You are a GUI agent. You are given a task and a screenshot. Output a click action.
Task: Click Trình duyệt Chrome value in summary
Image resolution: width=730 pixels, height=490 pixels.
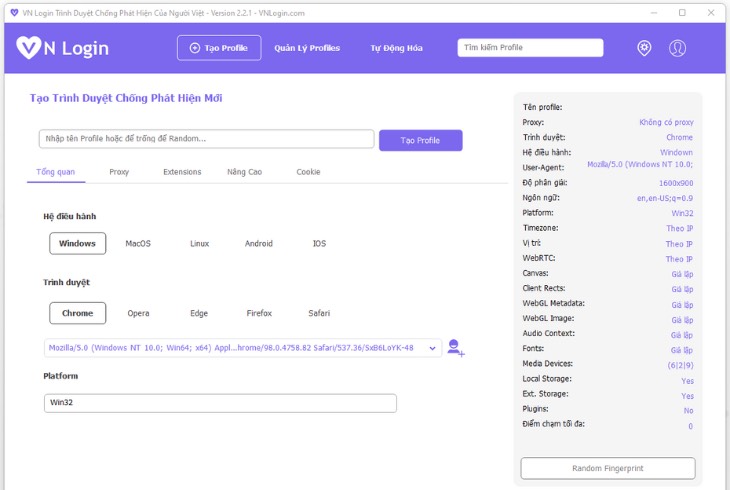tap(679, 137)
